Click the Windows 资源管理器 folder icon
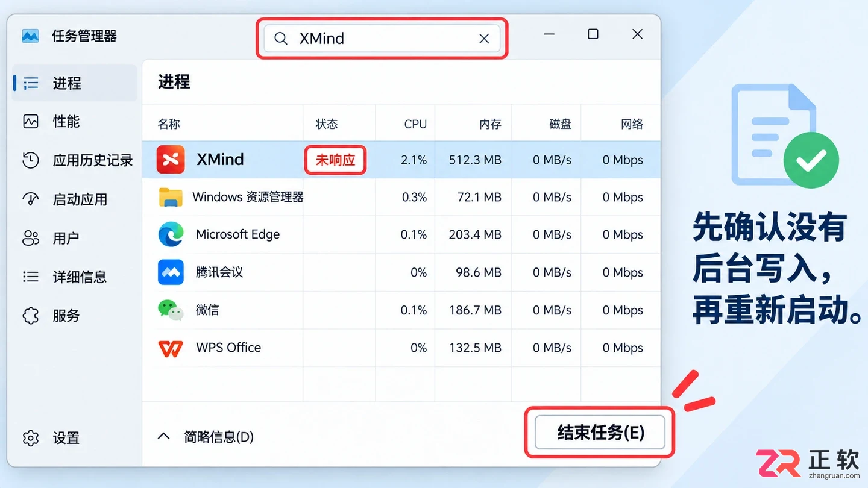868x488 pixels. (x=171, y=197)
